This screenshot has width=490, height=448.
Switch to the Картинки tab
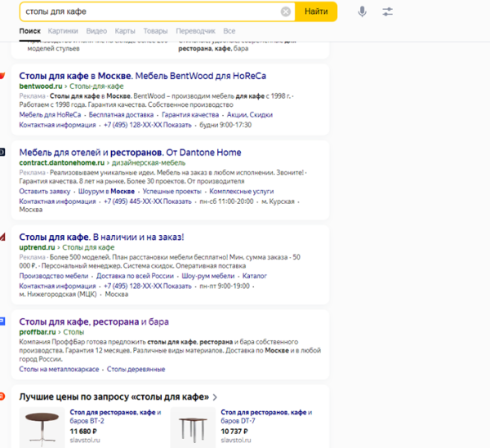click(x=63, y=31)
